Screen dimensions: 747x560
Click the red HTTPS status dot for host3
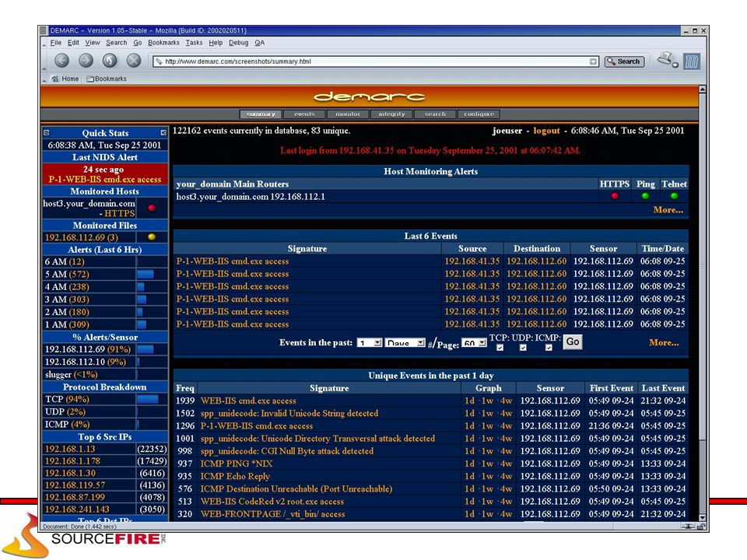click(615, 196)
